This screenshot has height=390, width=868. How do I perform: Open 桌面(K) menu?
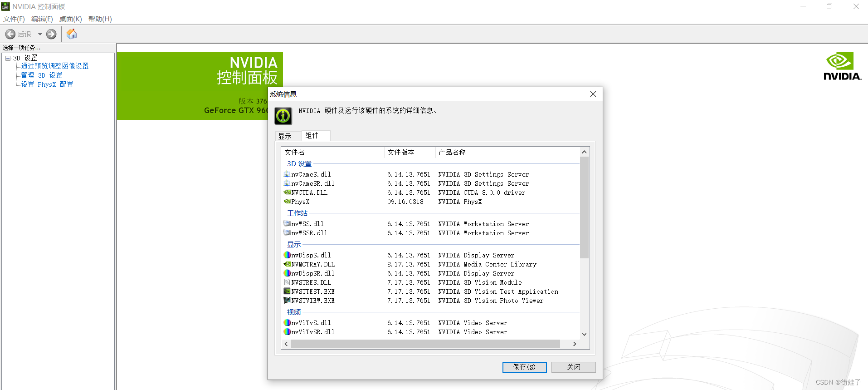(71, 19)
